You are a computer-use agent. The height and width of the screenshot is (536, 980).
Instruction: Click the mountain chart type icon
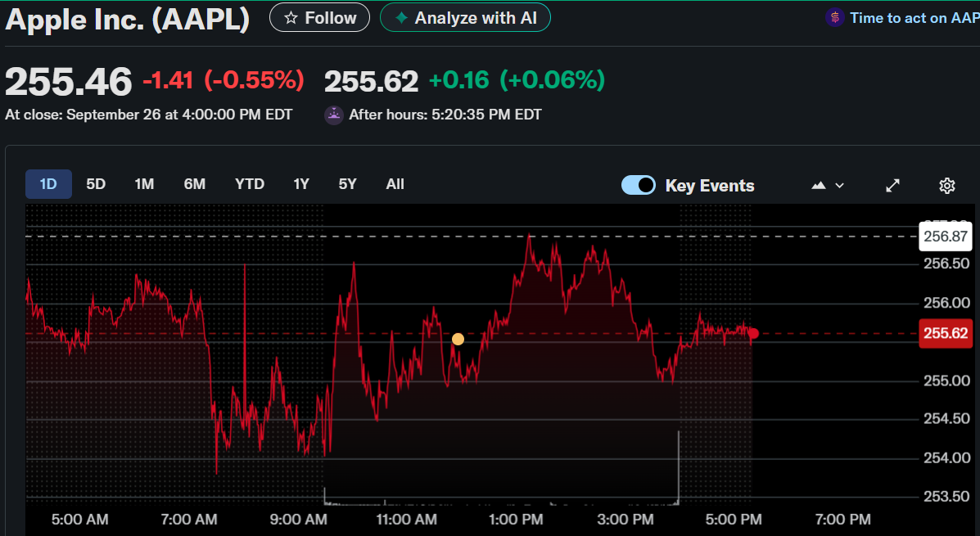818,186
